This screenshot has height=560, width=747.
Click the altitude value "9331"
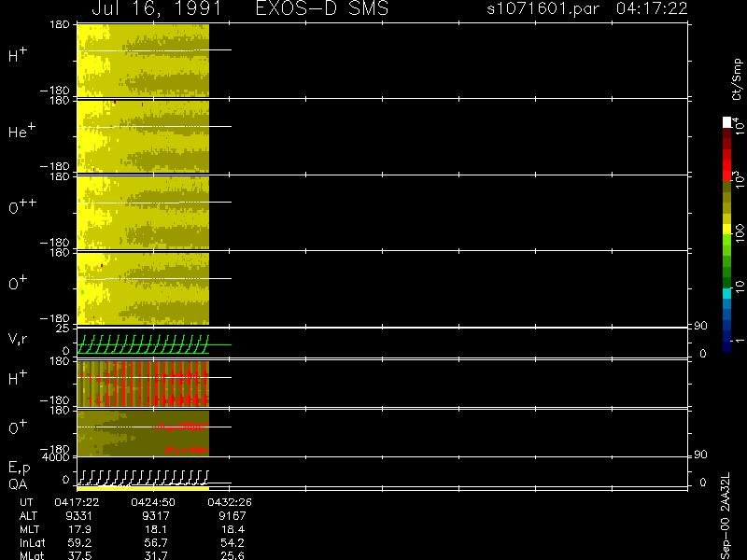79,516
